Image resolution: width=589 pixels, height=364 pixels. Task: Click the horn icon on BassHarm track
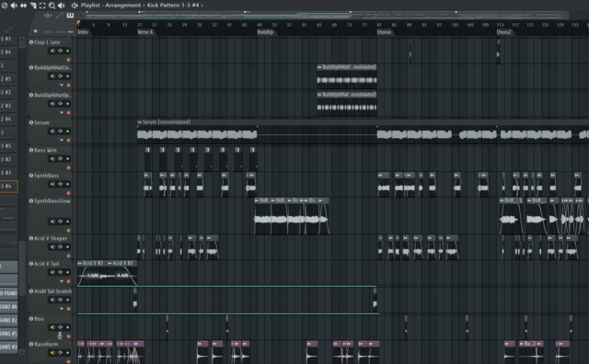60,352
